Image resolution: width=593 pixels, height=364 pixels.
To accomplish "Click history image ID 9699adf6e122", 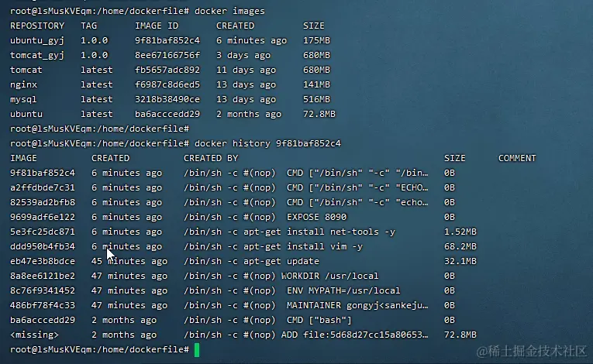I will click(43, 218).
